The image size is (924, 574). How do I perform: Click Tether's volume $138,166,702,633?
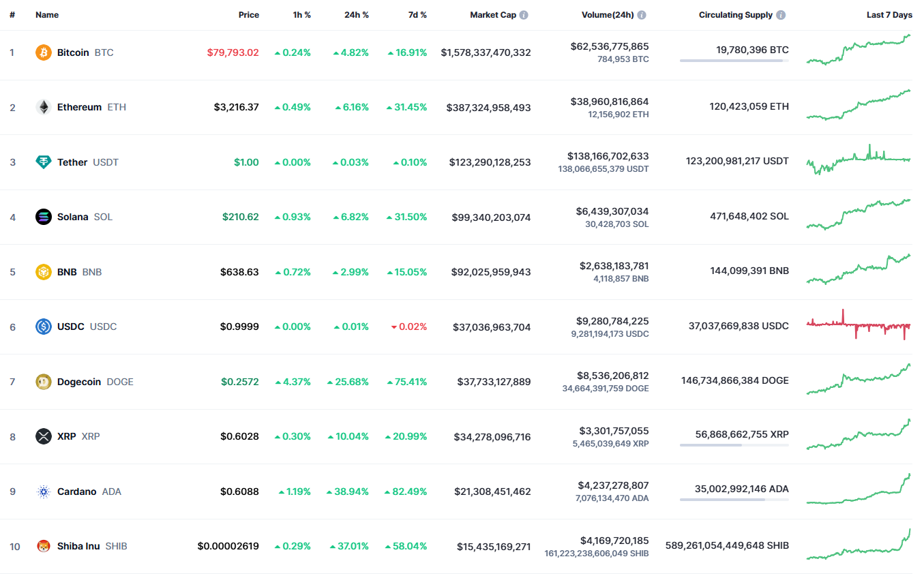coord(608,156)
